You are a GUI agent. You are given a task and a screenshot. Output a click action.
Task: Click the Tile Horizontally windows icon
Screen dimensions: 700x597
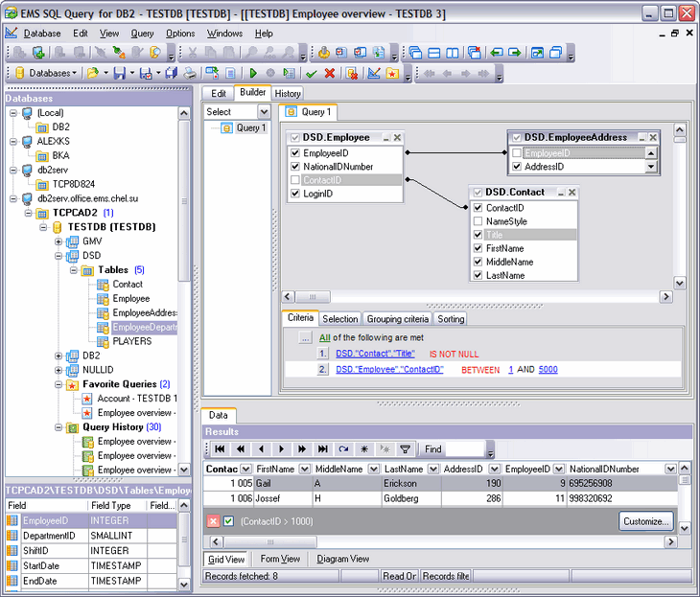point(434,53)
